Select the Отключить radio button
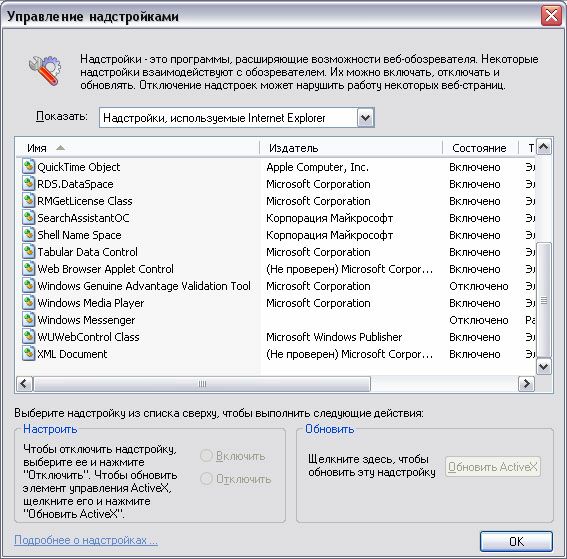The width and height of the screenshot is (567, 559). [x=206, y=479]
